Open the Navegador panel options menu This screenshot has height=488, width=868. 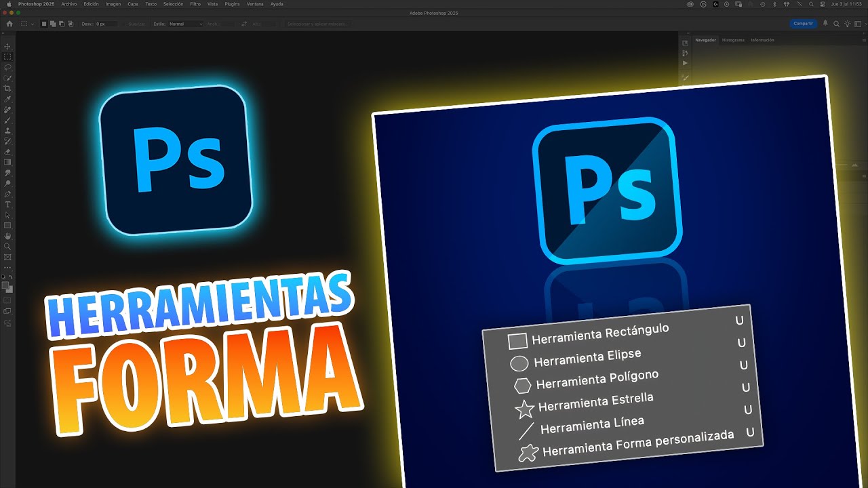[x=863, y=40]
